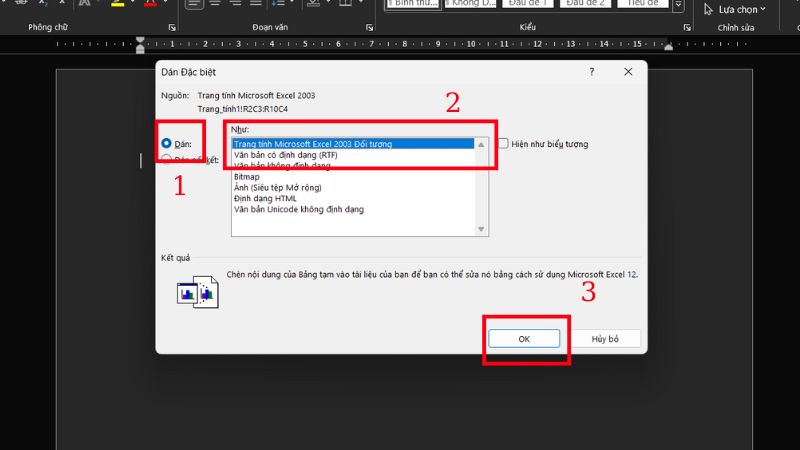This screenshot has height=450, width=800.
Task: Apply the Tiêu đề style
Action: [x=643, y=4]
